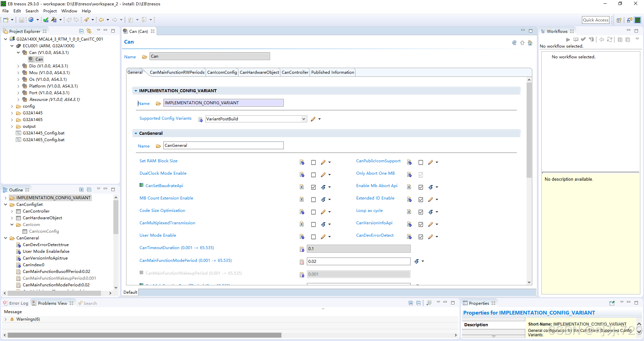Click the edit icon for CanMainFunctionModePeriod
This screenshot has height=341, width=644.
click(417, 261)
